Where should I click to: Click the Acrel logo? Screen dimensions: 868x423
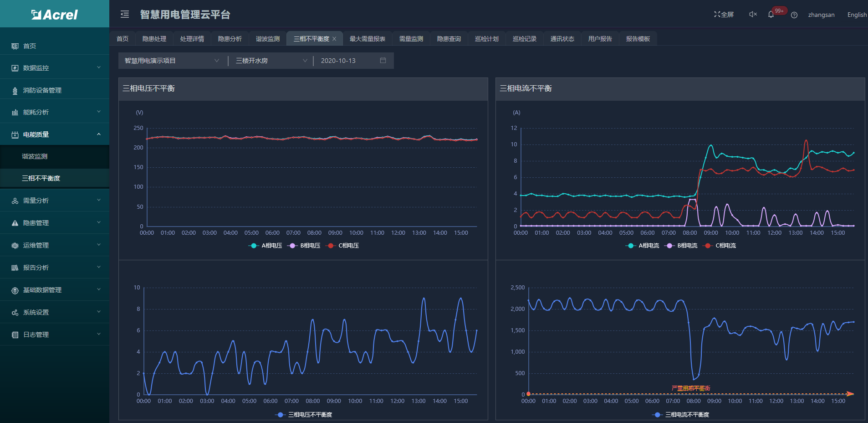click(x=55, y=15)
